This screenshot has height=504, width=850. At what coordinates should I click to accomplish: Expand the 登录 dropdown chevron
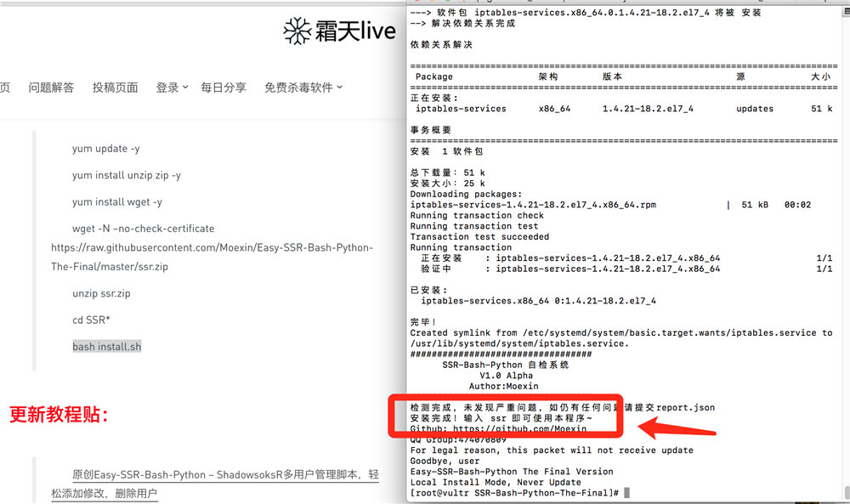pos(185,87)
